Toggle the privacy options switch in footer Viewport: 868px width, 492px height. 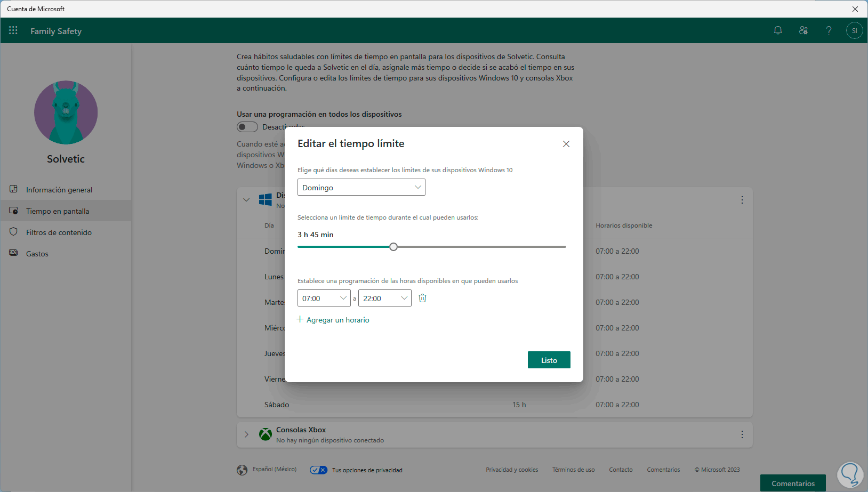click(x=319, y=470)
